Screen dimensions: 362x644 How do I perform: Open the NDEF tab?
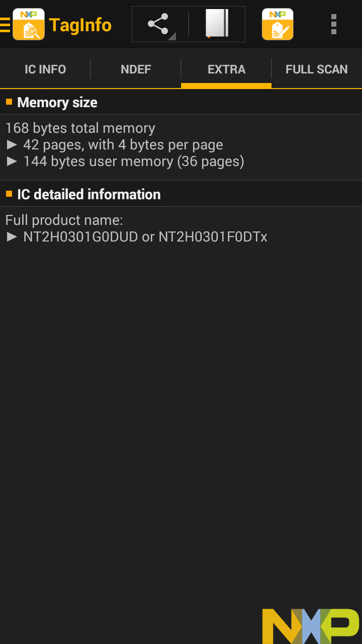pos(136,69)
